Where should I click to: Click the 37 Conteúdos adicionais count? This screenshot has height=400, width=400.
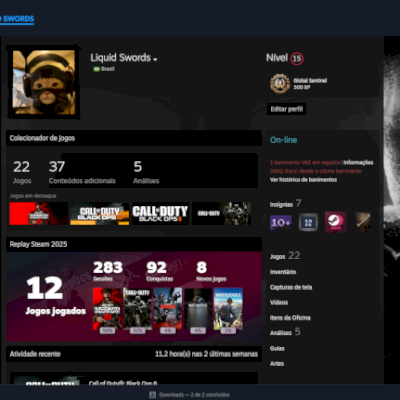(82, 172)
